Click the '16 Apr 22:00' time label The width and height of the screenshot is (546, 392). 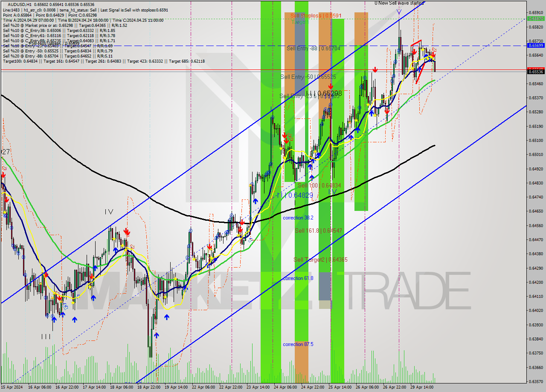click(68, 387)
